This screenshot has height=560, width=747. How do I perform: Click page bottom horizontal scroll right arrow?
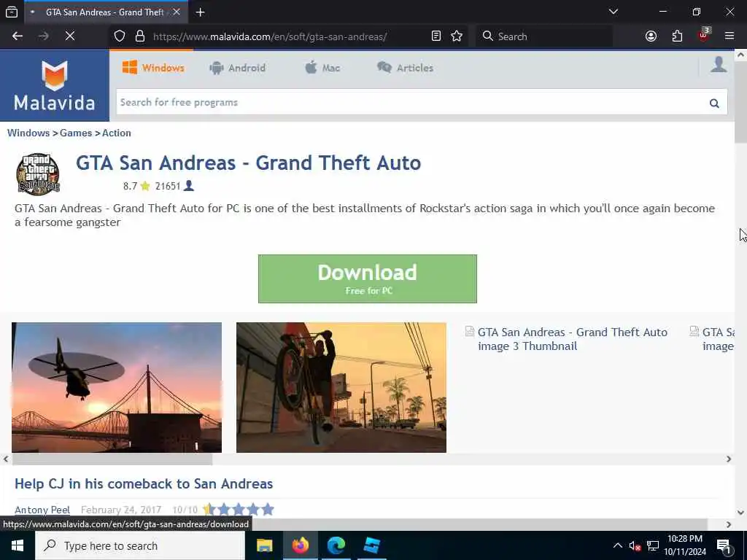click(729, 524)
